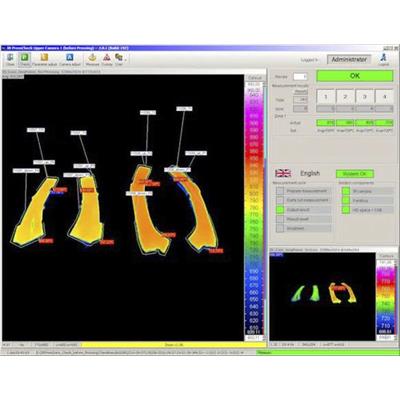Screen dimensions: 400x400
Task: Click the rainbow height color scale bar
Action: pos(254,208)
